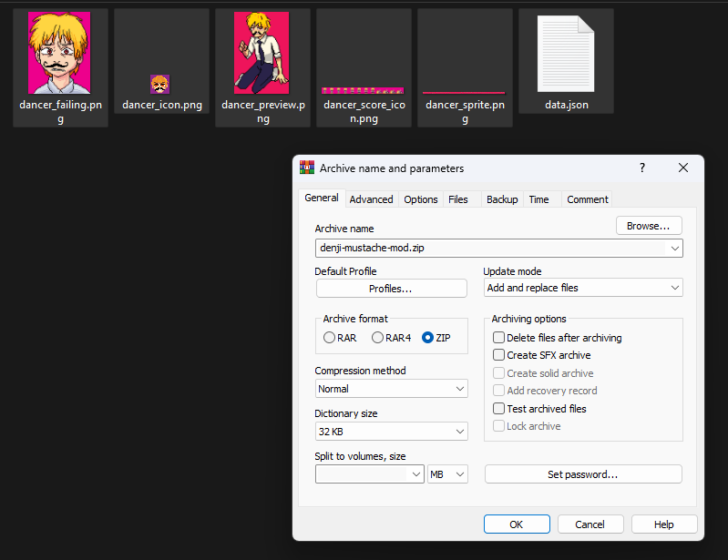Select the dancer_icon.png file icon
This screenshot has height=560, width=728.
tap(159, 84)
